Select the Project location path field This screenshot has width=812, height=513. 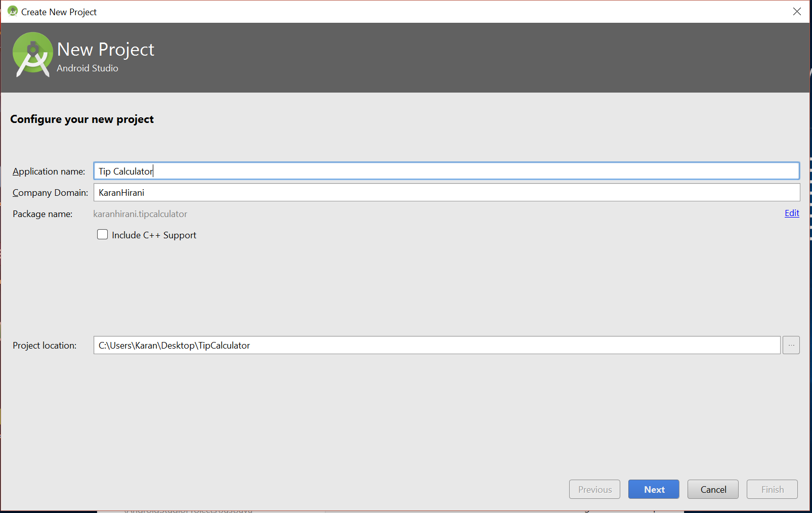[x=436, y=345]
